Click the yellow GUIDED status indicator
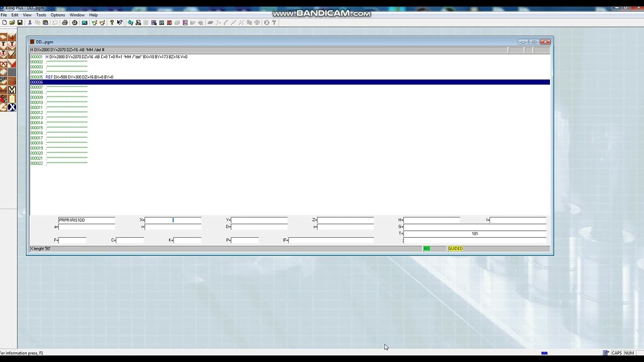Image resolution: width=644 pixels, height=362 pixels. pyautogui.click(x=455, y=248)
